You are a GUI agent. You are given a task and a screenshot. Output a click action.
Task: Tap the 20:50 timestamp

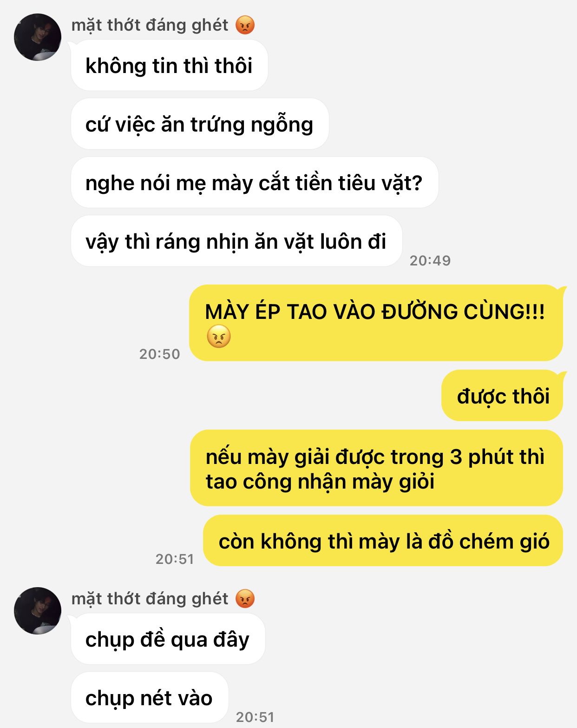click(x=160, y=354)
